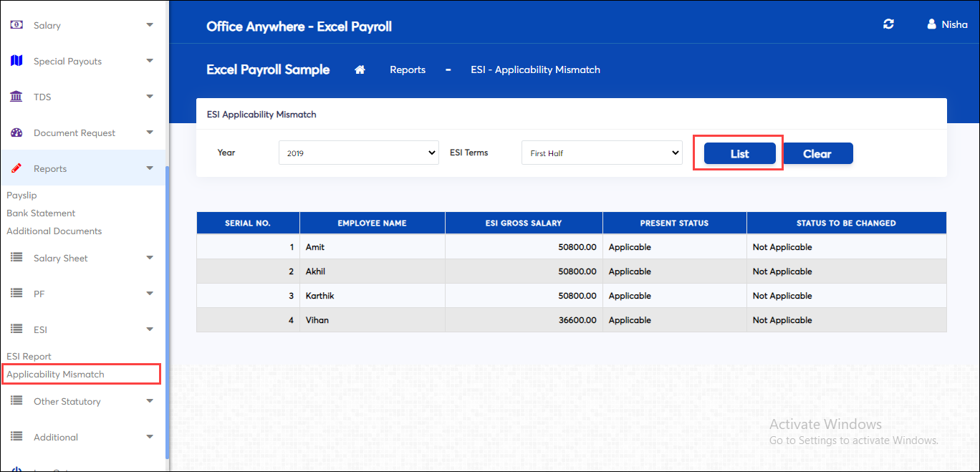Click the sidebar vertical scrollbar
This screenshot has width=980, height=472.
(x=167, y=312)
